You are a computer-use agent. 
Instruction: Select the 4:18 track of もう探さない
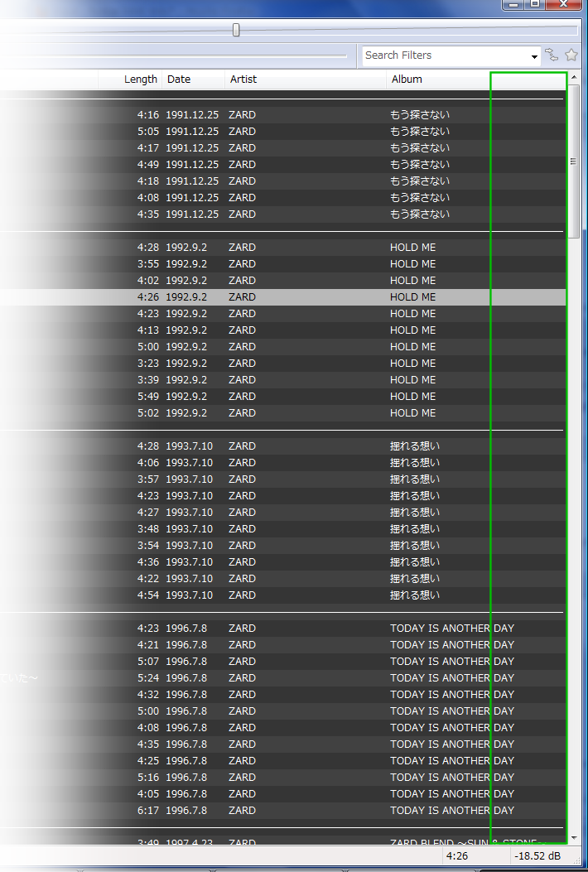point(282,181)
